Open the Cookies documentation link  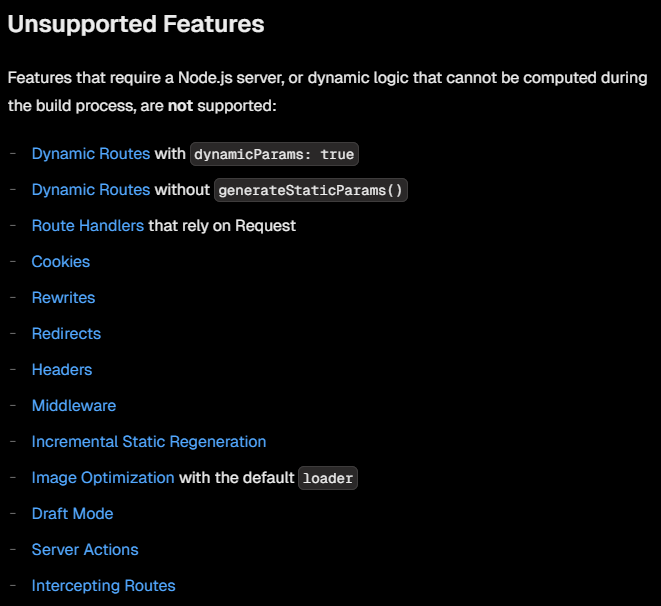pos(60,262)
